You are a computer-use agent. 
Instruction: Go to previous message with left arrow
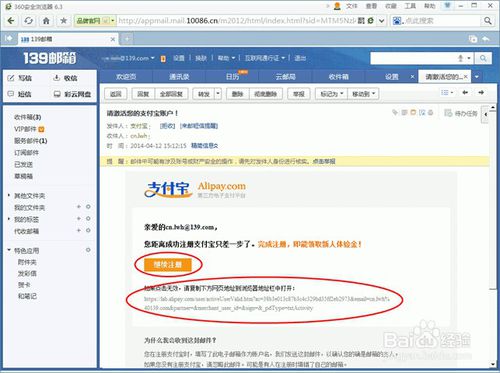pos(465,92)
